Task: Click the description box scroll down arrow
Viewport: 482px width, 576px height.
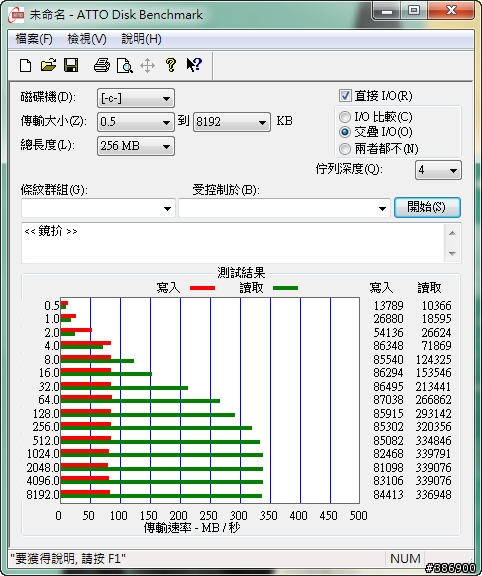Action: [452, 253]
